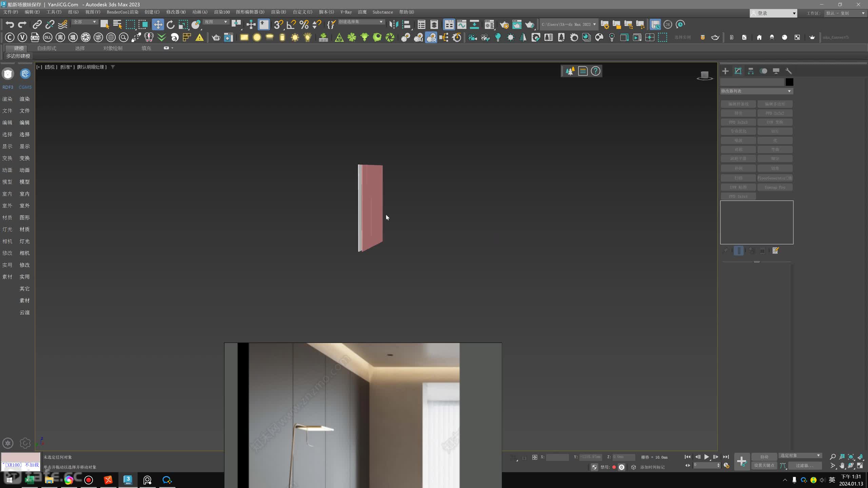This screenshot has width=868, height=488.
Task: Click the Align tool icon
Action: (407, 24)
